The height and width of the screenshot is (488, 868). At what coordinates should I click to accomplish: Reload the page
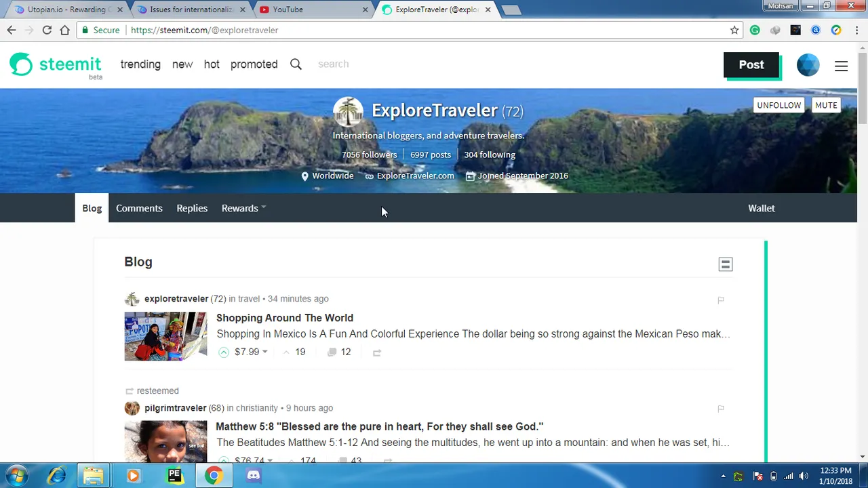[x=47, y=30]
